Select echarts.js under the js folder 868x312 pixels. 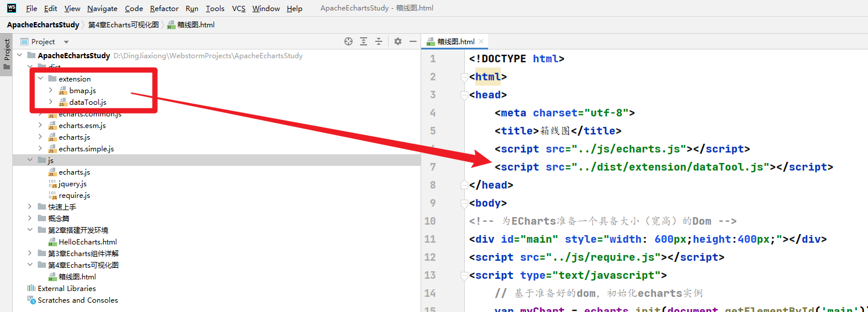coord(74,172)
